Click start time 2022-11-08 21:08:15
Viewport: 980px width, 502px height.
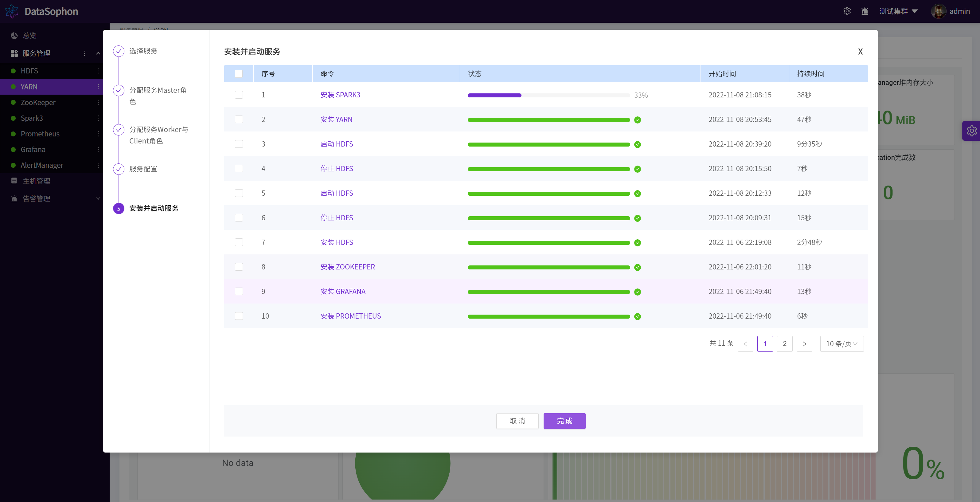point(740,95)
